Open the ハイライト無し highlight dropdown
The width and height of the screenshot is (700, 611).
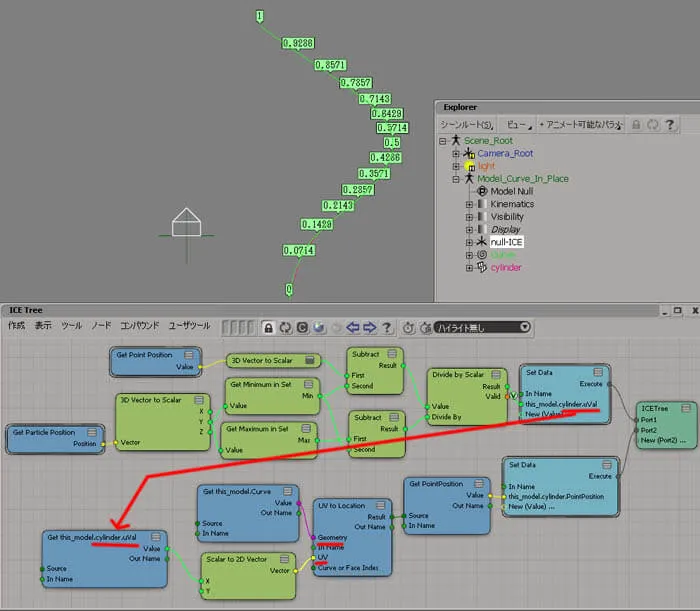click(x=482, y=328)
